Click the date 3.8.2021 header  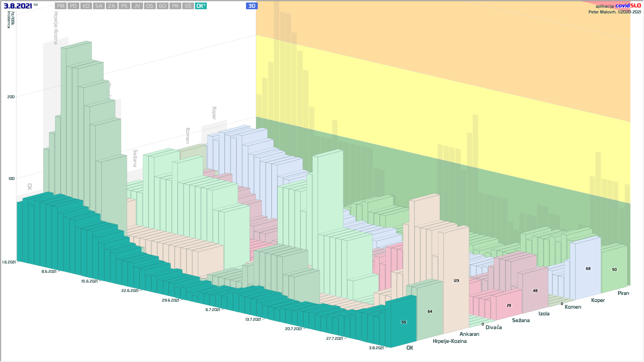click(18, 6)
